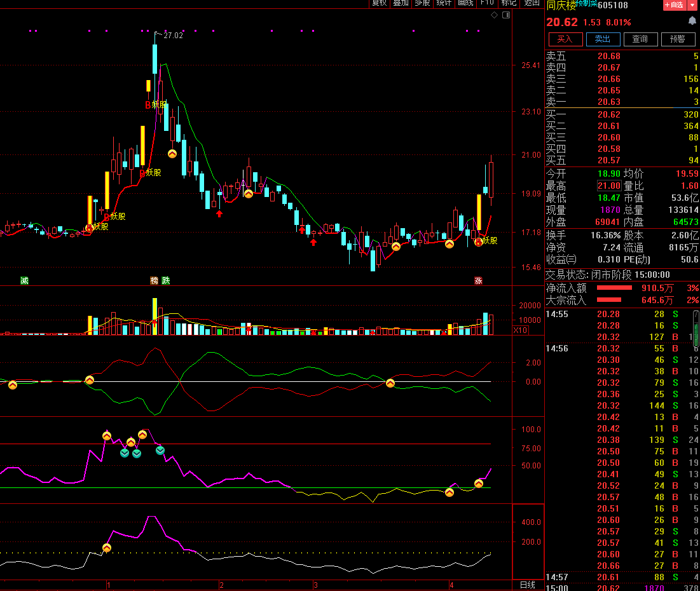Click the 同庆楼 stock name

(561, 6)
